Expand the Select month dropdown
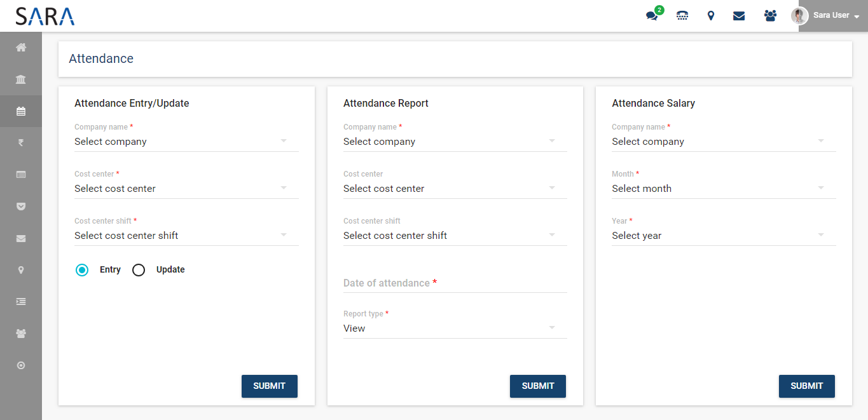868x420 pixels. tap(723, 189)
